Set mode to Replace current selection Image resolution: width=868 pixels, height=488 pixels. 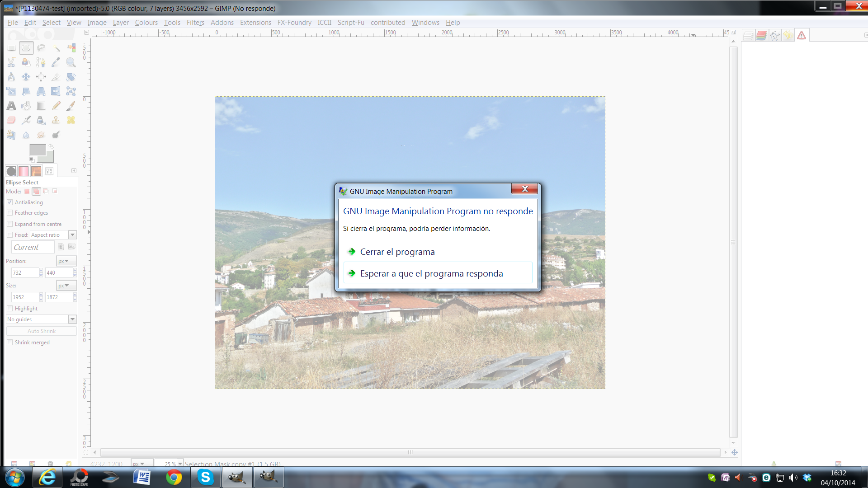(x=27, y=192)
